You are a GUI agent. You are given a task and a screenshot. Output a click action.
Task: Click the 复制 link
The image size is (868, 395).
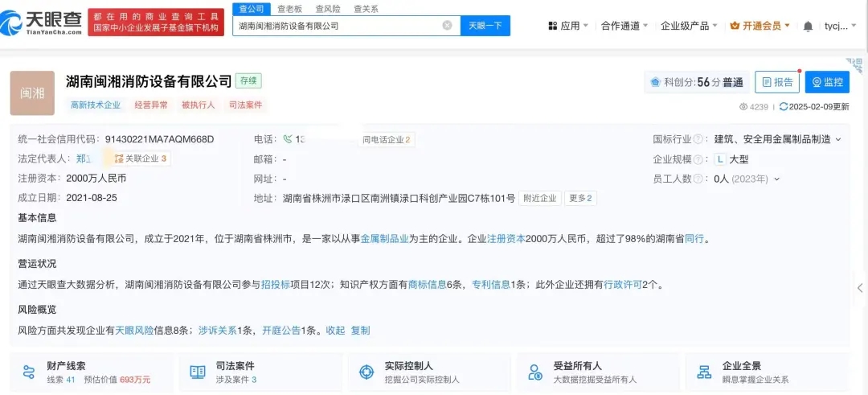coord(360,331)
